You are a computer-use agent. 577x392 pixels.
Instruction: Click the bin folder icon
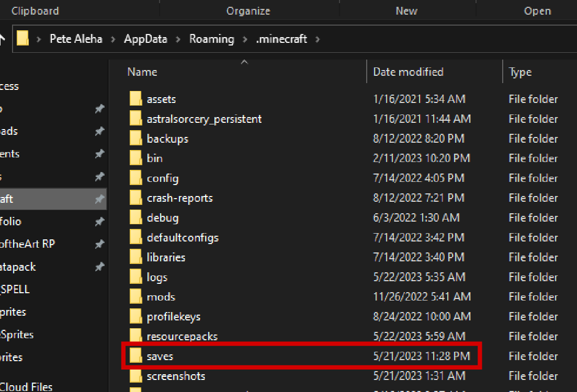(136, 158)
